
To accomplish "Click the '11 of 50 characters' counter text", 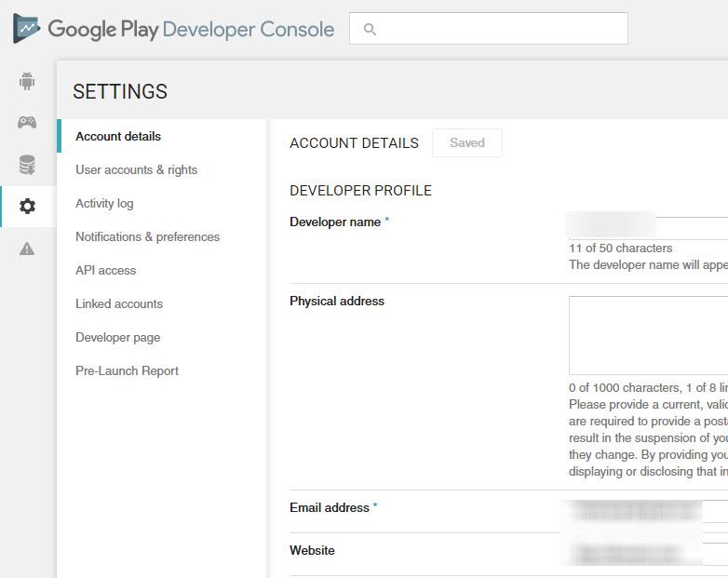I will (621, 248).
